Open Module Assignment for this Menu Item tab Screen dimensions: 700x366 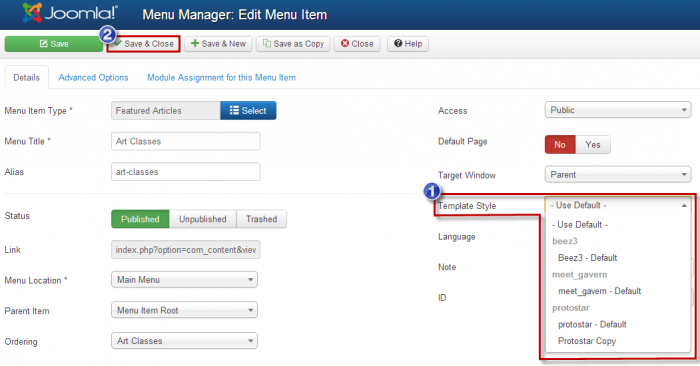pos(221,78)
